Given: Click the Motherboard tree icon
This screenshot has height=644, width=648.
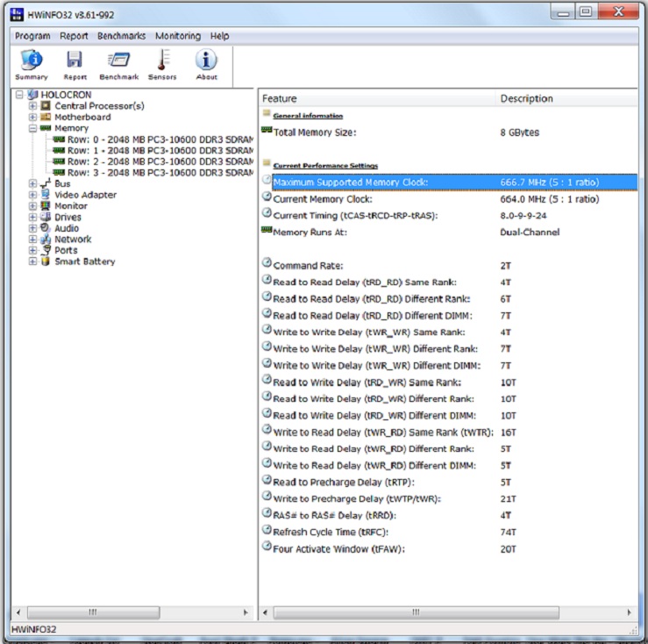Looking at the screenshot, I should coord(46,117).
